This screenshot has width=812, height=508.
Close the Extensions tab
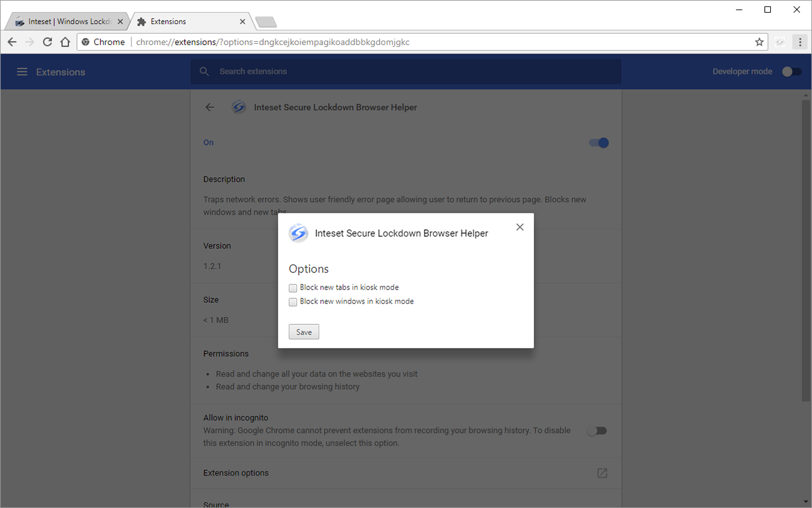242,22
